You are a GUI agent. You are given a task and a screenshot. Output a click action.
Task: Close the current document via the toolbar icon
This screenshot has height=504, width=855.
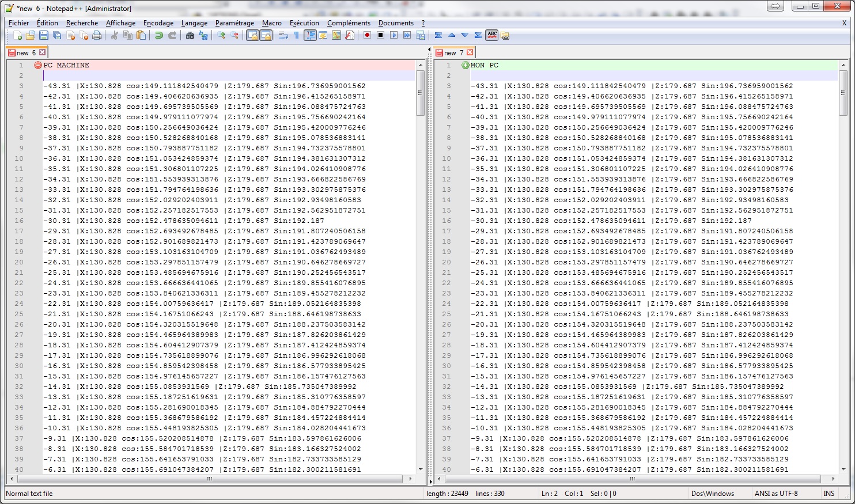coord(70,35)
